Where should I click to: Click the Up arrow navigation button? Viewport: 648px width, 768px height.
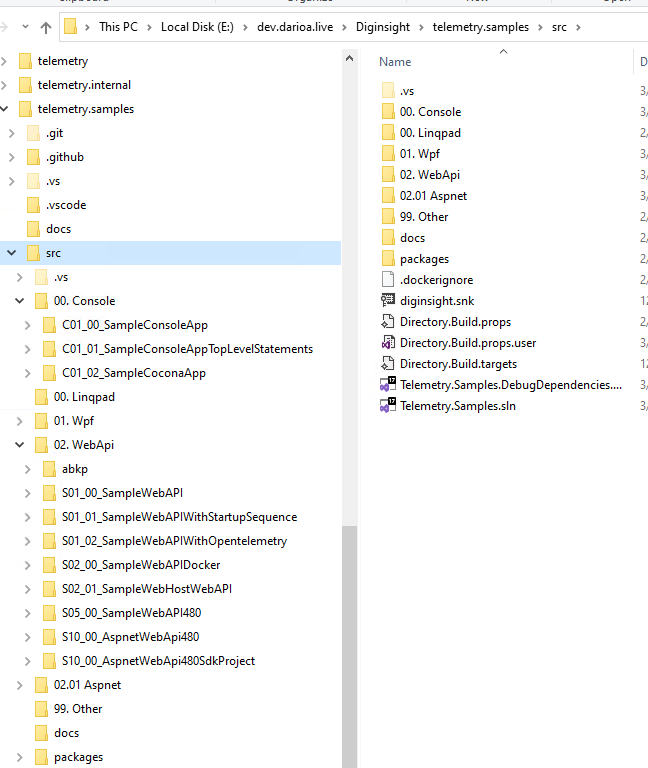tap(46, 27)
